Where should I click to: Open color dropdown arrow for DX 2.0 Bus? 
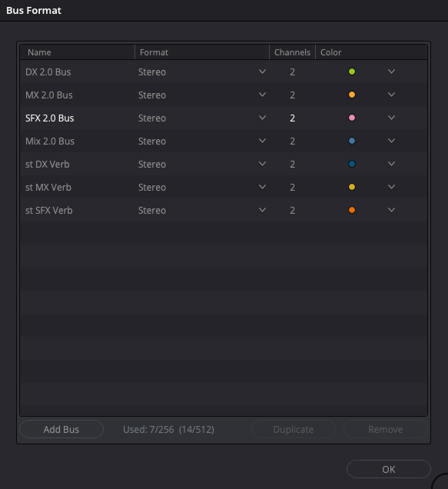(391, 72)
